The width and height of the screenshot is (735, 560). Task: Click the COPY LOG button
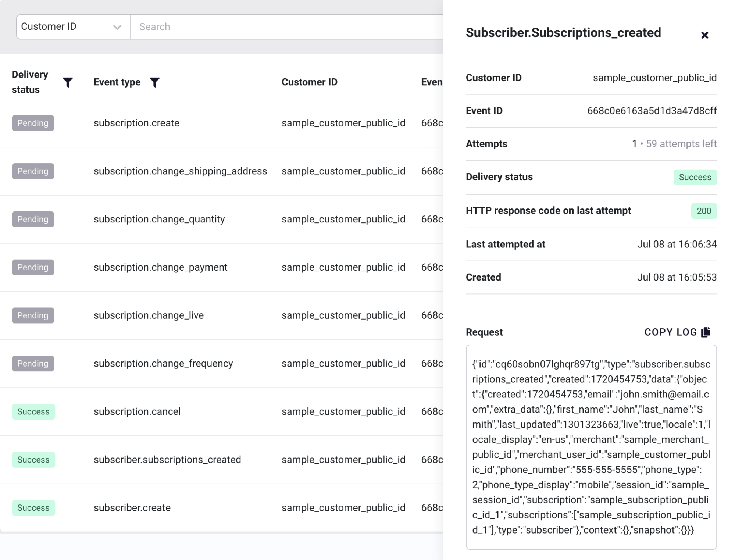677,332
